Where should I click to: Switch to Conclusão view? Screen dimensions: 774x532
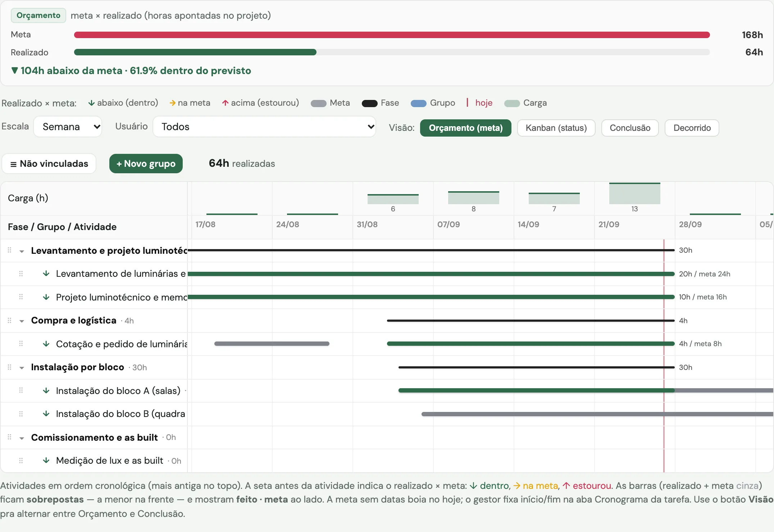click(630, 128)
